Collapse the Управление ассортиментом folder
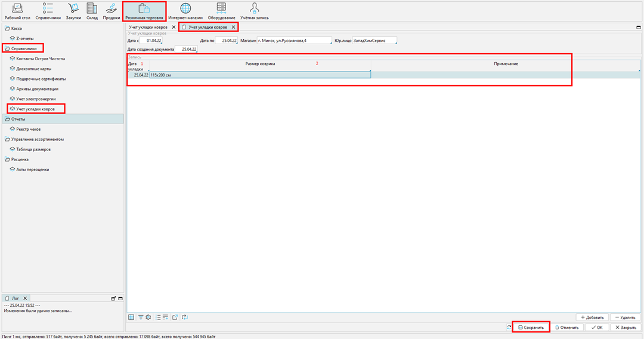This screenshot has height=339, width=644. point(8,139)
